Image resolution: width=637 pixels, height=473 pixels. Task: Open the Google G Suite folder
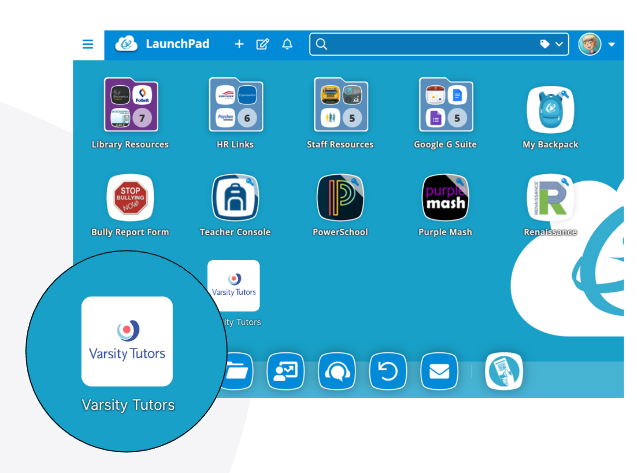[446, 105]
